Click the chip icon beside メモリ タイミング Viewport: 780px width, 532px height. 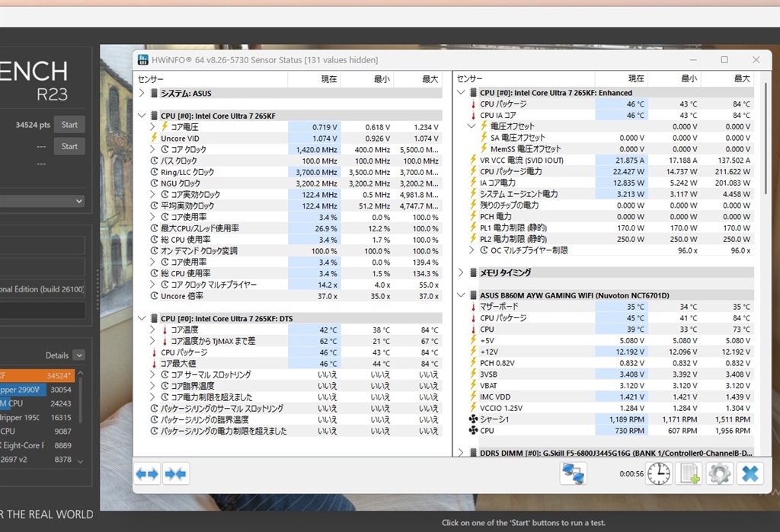pos(473,272)
